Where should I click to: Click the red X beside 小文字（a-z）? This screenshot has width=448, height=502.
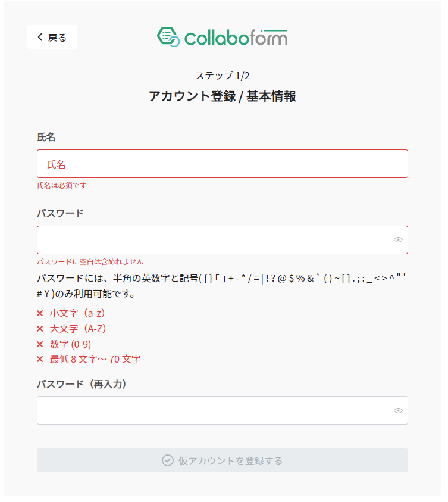pyautogui.click(x=40, y=313)
